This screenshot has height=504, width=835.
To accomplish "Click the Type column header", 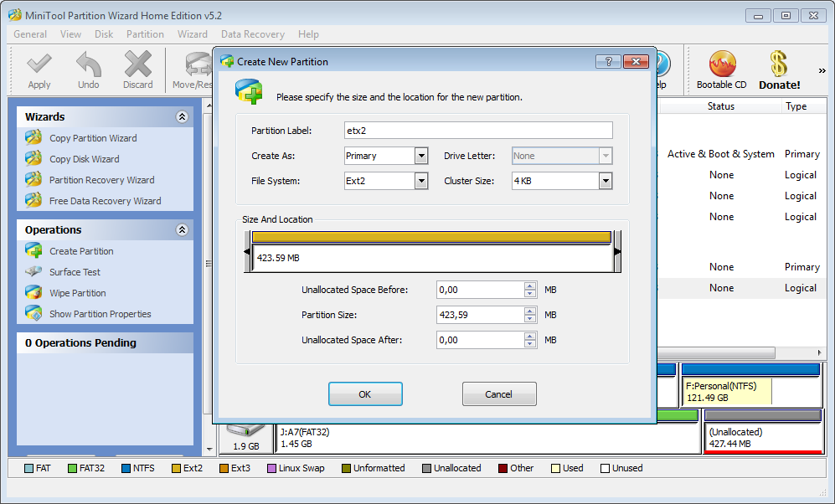I will 796,106.
